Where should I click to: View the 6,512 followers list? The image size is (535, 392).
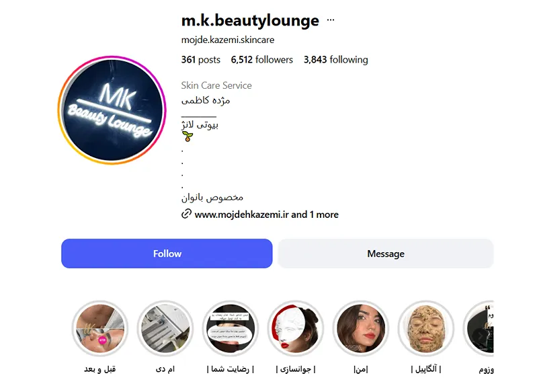point(261,59)
